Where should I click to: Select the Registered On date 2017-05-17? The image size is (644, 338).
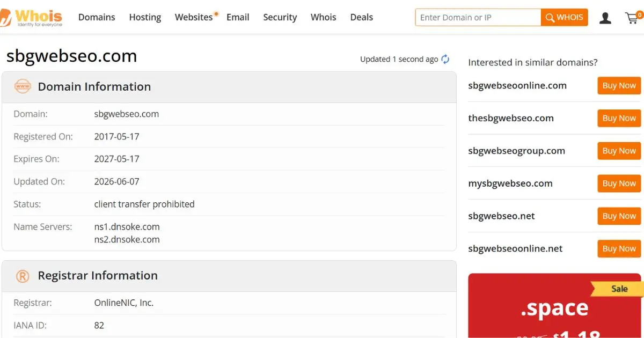[116, 137]
